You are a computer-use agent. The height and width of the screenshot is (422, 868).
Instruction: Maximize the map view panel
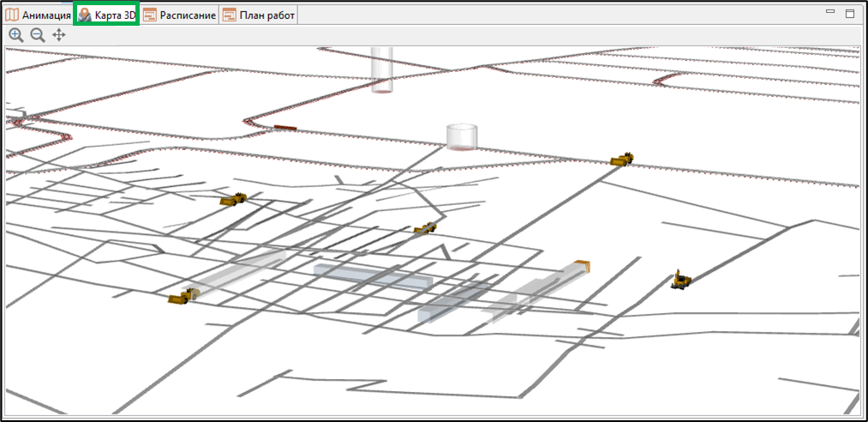pos(850,14)
